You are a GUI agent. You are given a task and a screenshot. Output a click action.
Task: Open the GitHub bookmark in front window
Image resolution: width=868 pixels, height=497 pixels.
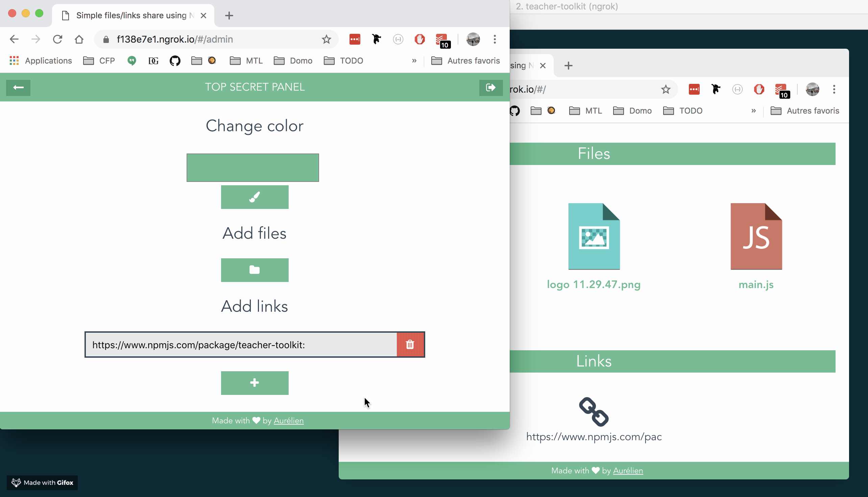(175, 61)
